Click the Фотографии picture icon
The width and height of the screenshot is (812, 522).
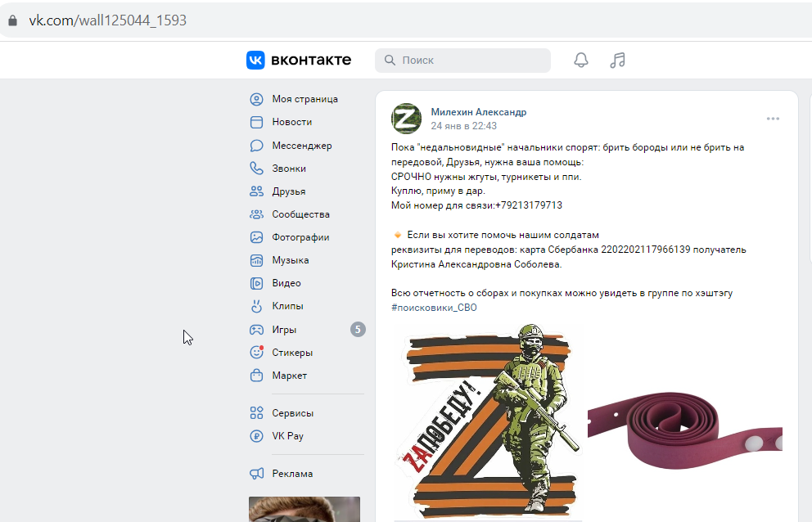[256, 237]
